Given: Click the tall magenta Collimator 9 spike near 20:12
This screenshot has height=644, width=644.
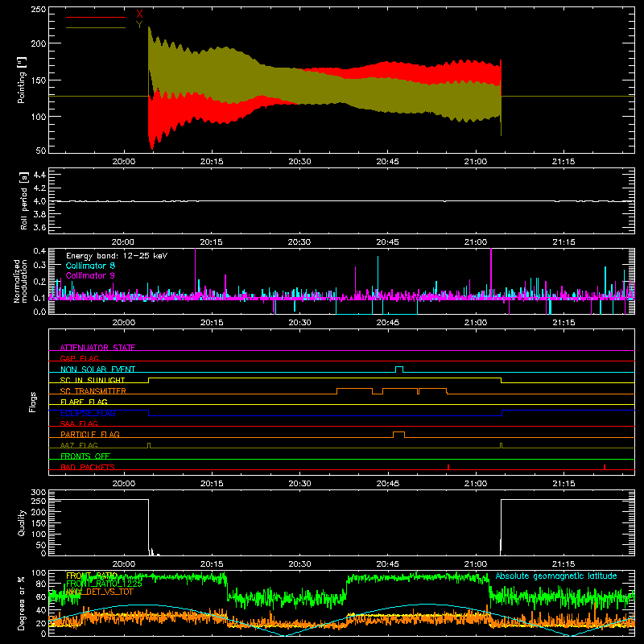Looking at the screenshot, I should 195,271.
